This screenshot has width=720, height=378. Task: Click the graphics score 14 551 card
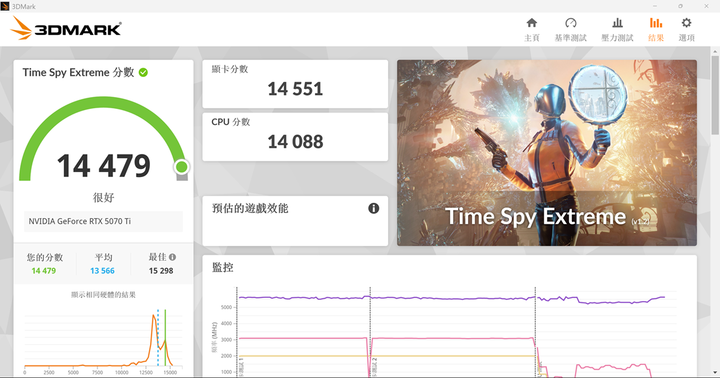pos(295,84)
